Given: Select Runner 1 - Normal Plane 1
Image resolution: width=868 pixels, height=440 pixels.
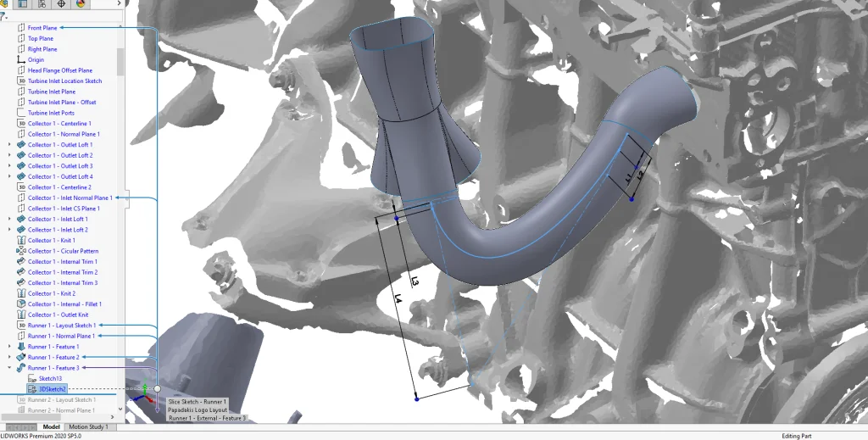Looking at the screenshot, I should (61, 336).
